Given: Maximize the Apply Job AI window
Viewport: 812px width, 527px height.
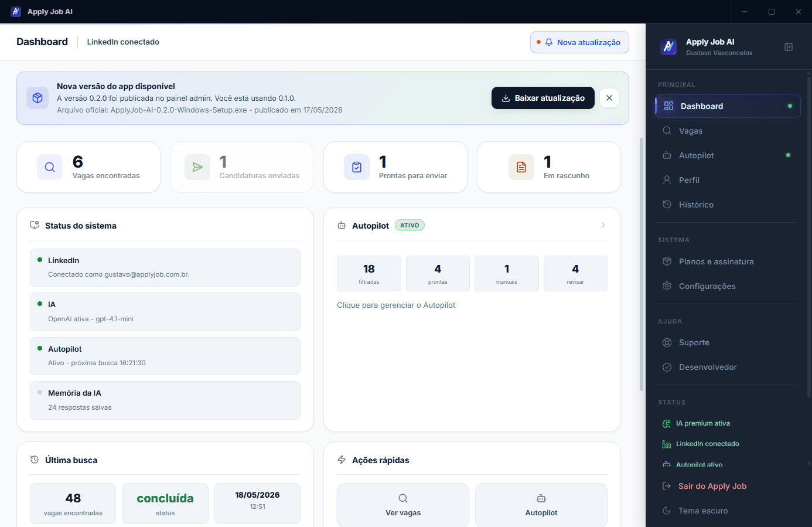Looking at the screenshot, I should pos(772,12).
